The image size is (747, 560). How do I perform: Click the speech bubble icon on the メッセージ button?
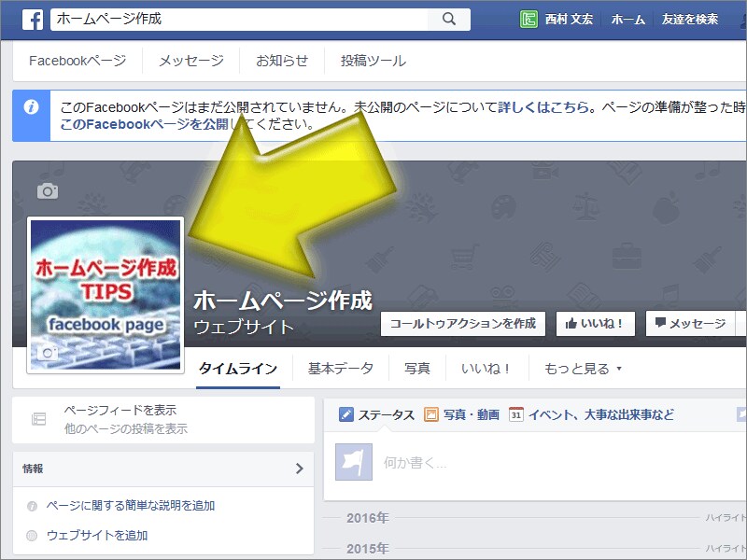(659, 324)
